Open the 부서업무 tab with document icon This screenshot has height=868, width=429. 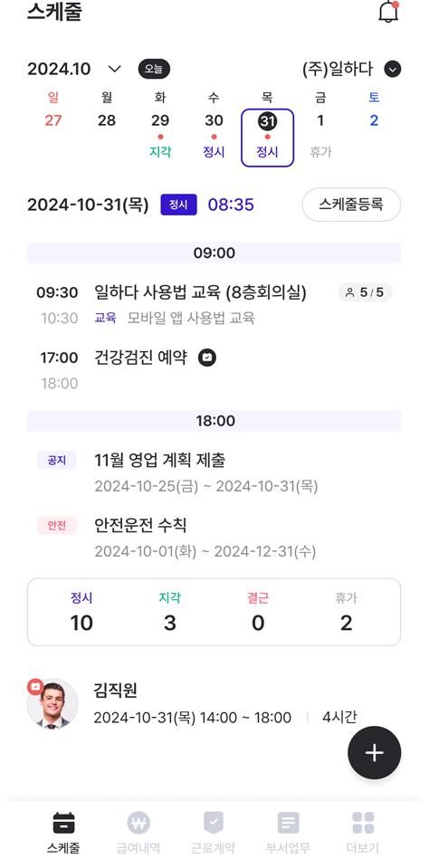click(288, 832)
